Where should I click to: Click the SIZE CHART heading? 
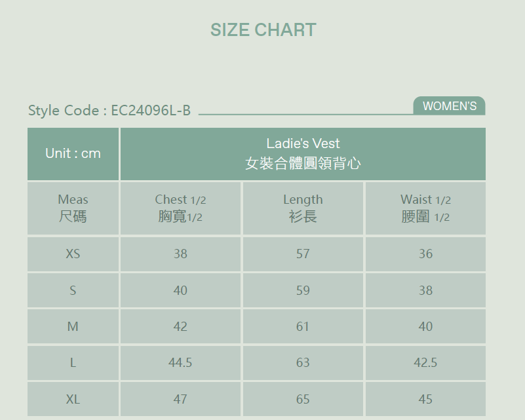tap(263, 30)
